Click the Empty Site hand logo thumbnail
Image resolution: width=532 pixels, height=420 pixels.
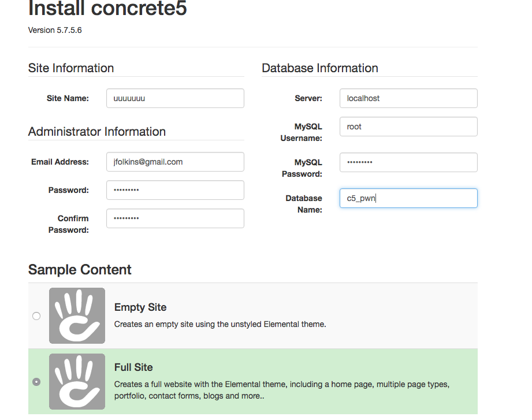[x=77, y=315]
